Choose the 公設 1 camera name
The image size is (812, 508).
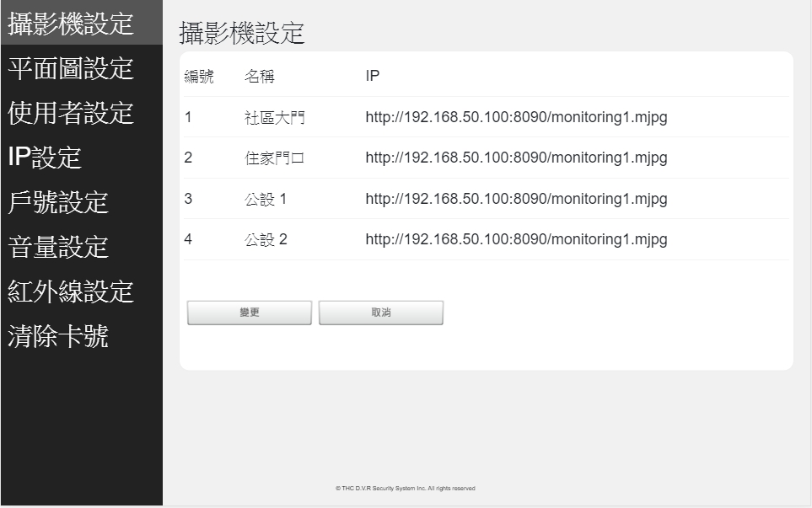(x=266, y=199)
